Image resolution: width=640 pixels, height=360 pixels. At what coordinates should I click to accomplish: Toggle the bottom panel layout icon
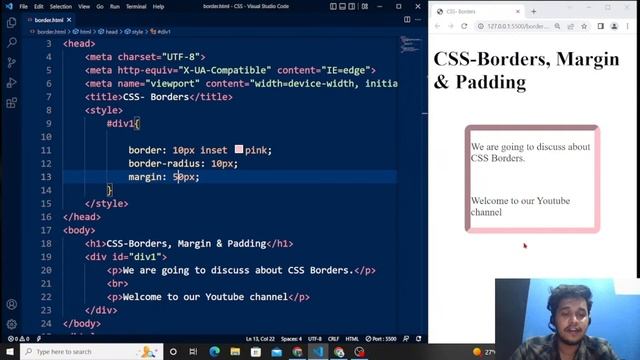(342, 7)
